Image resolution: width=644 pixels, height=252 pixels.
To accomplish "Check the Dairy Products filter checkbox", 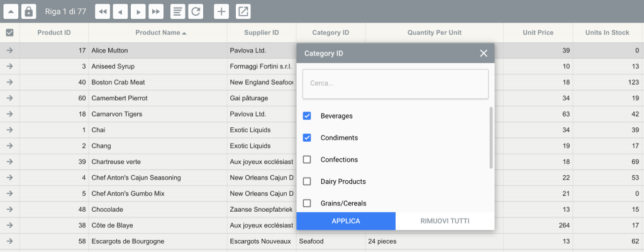I will 307,181.
